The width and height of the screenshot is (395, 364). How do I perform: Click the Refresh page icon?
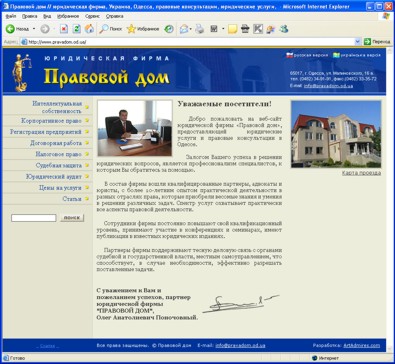pos(77,29)
